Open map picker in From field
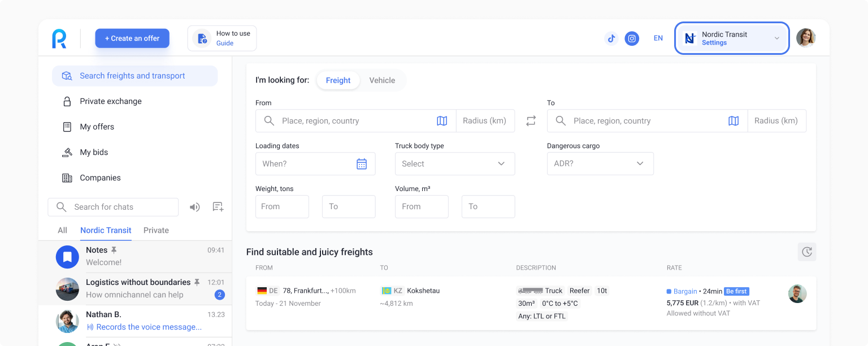868x346 pixels. click(442, 121)
